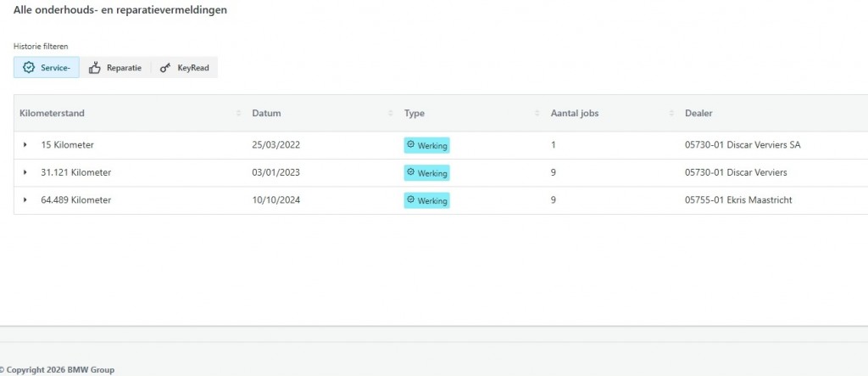This screenshot has height=376, width=868.
Task: Click the Reparatie thumbs-up icon
Action: point(95,68)
